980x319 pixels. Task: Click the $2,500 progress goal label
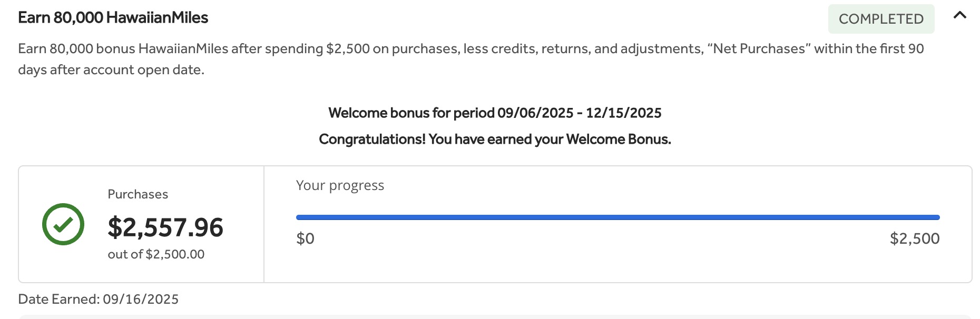[x=914, y=238]
